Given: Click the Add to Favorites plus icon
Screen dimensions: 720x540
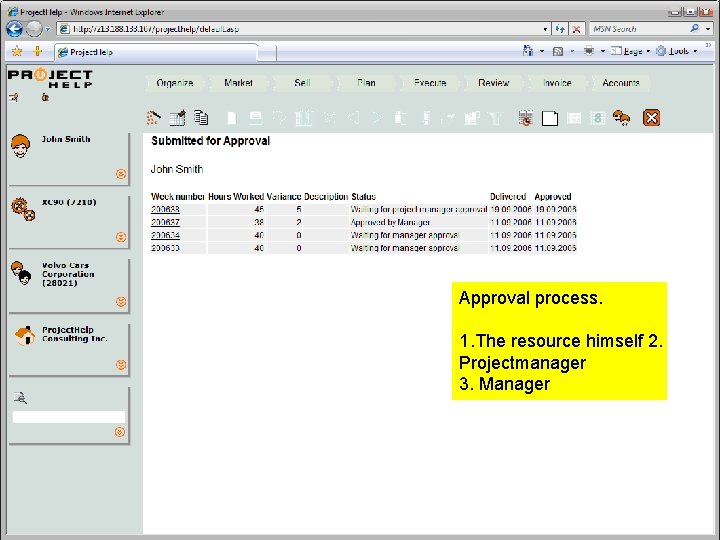Looking at the screenshot, I should tap(38, 51).
